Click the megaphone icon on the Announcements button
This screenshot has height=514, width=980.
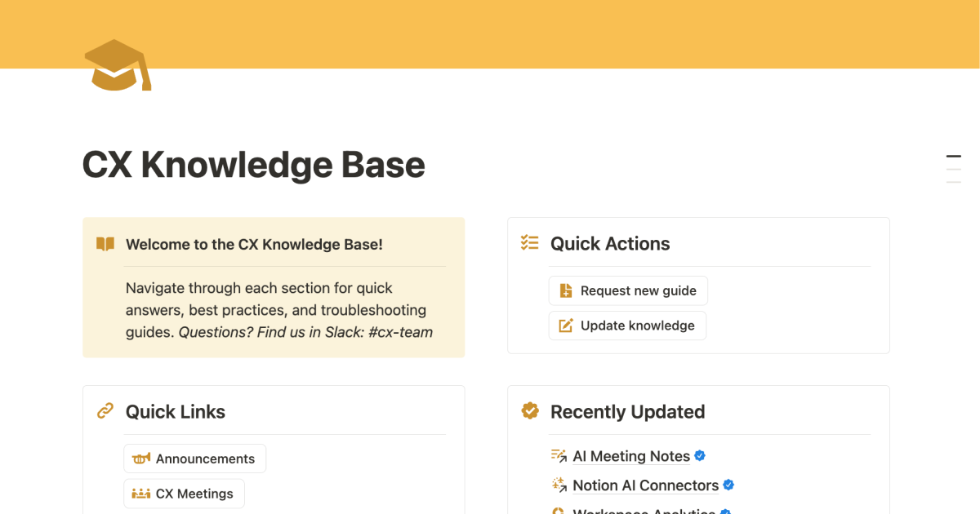(142, 459)
